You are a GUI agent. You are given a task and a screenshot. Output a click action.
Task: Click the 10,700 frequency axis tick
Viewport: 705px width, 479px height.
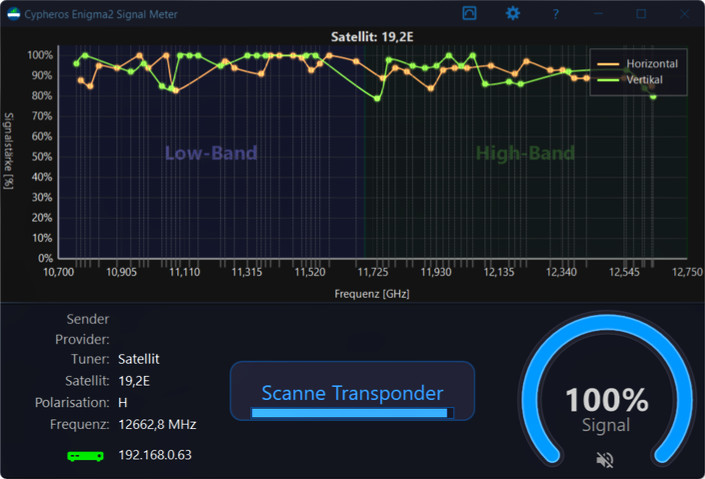[x=58, y=272]
